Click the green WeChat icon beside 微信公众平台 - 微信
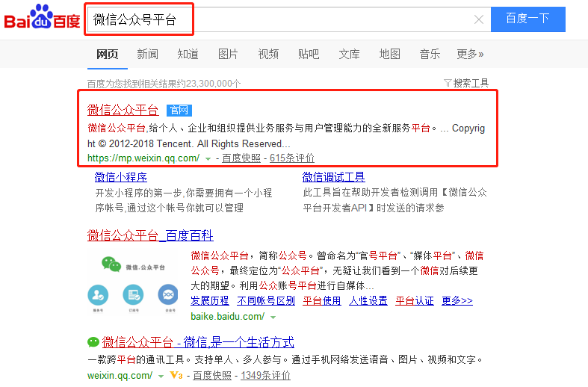 pos(93,343)
